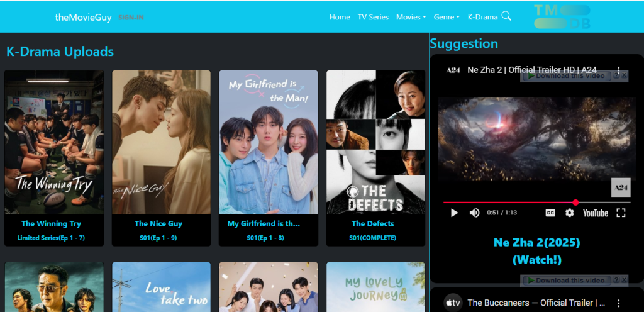Click the TMDB logo in the header
This screenshot has height=312, width=644.
coord(562,16)
